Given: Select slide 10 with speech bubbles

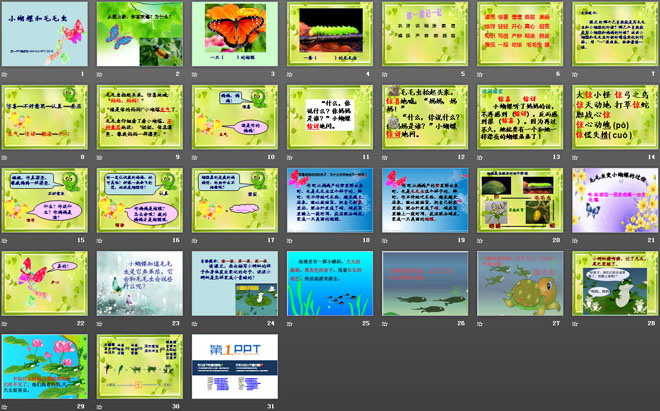Looking at the screenshot, I should [x=235, y=117].
